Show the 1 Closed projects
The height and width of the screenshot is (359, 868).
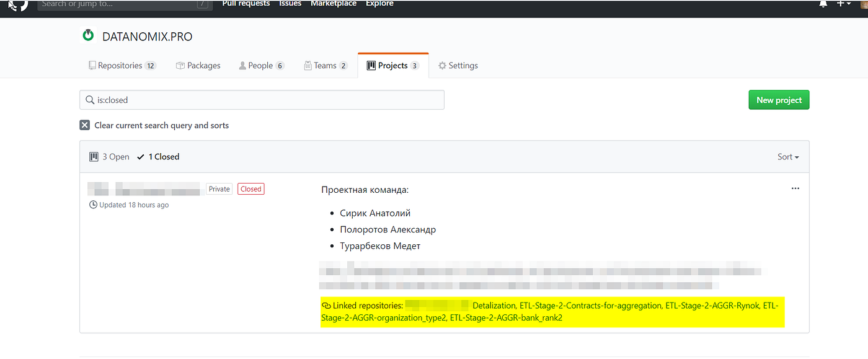click(x=158, y=157)
